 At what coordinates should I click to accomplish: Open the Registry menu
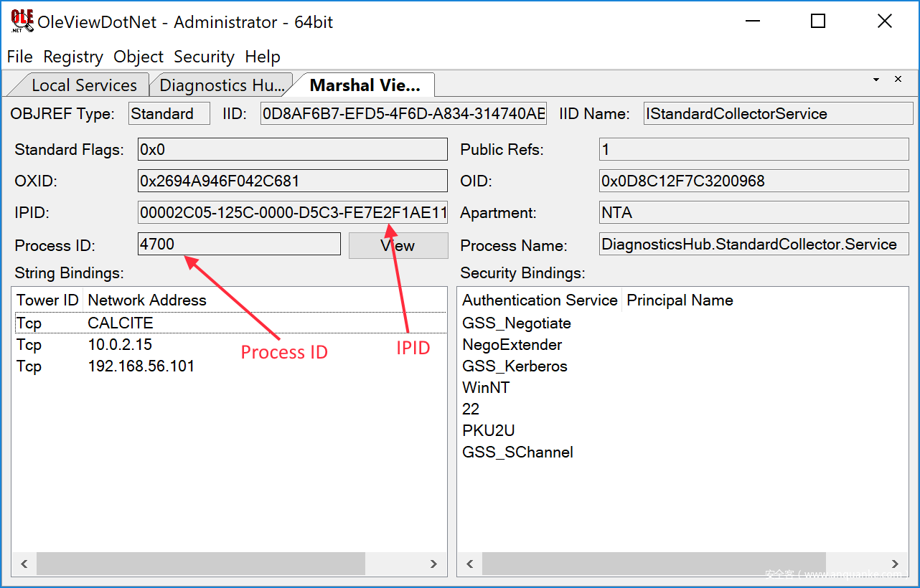73,57
